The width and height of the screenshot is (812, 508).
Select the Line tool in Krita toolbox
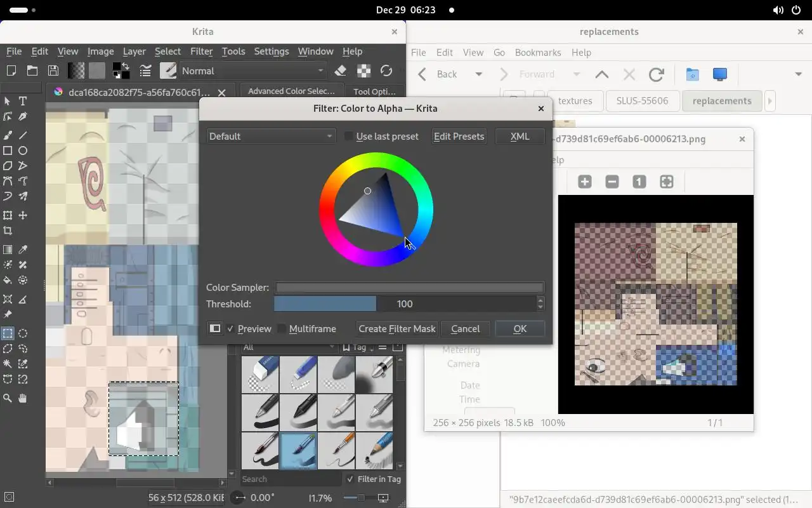(x=23, y=135)
